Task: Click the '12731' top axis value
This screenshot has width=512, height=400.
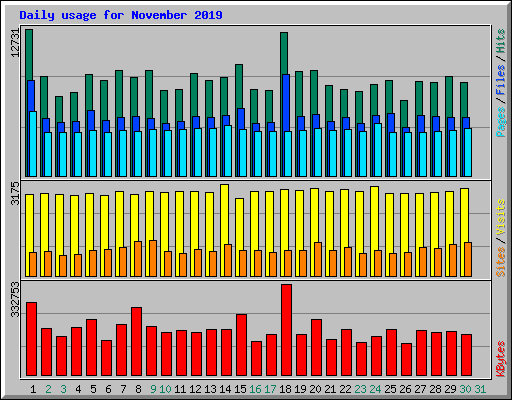Action: pyautogui.click(x=15, y=43)
